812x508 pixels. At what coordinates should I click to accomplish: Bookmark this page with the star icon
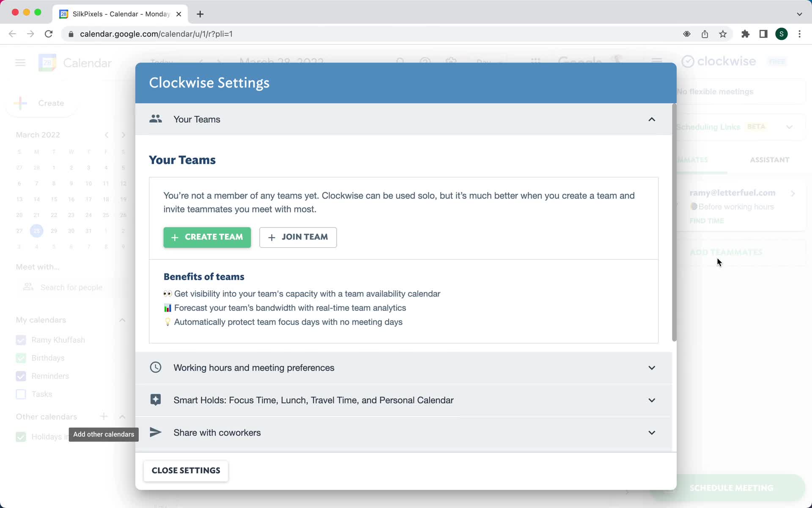[723, 34]
